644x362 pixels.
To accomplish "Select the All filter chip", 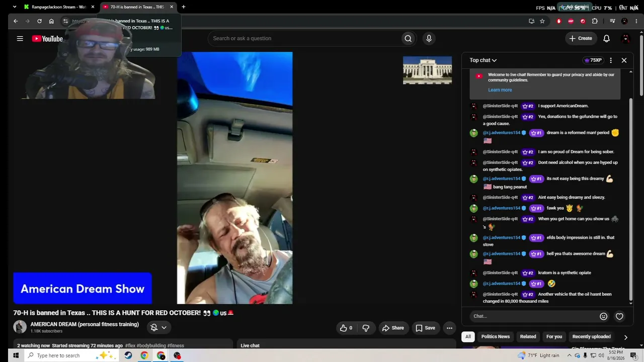I will (x=468, y=337).
